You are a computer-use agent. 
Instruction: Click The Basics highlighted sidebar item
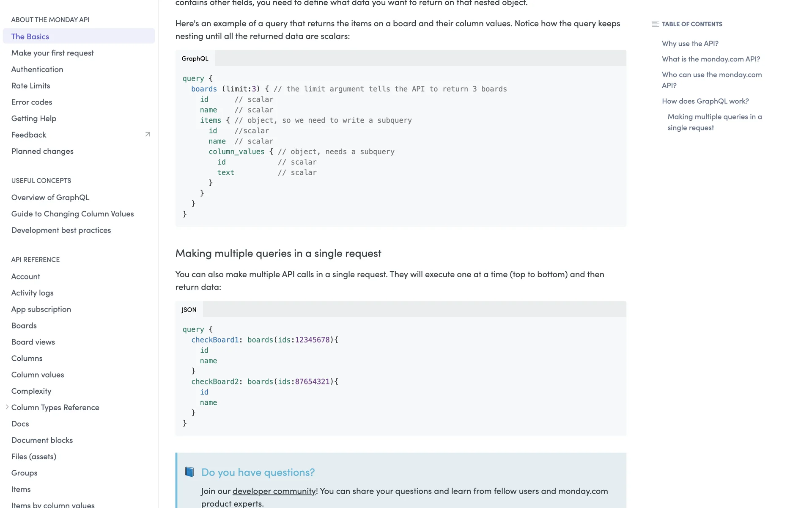[x=30, y=36]
